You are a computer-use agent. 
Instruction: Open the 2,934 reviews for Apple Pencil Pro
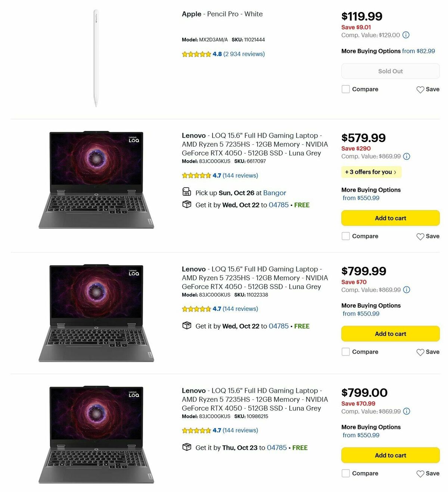click(244, 54)
